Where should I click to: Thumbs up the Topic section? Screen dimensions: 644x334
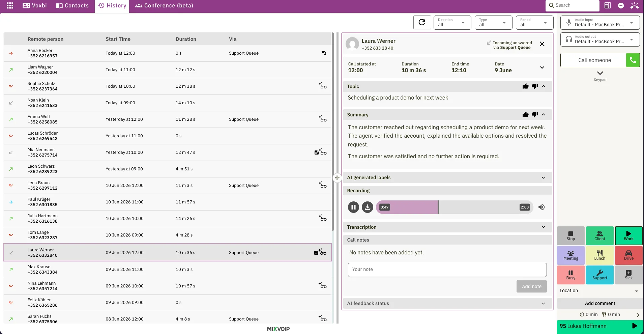coord(525,86)
